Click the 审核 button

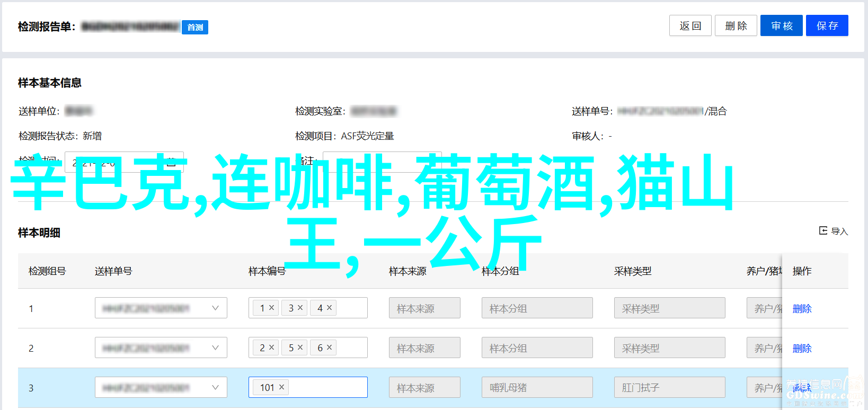pos(781,25)
